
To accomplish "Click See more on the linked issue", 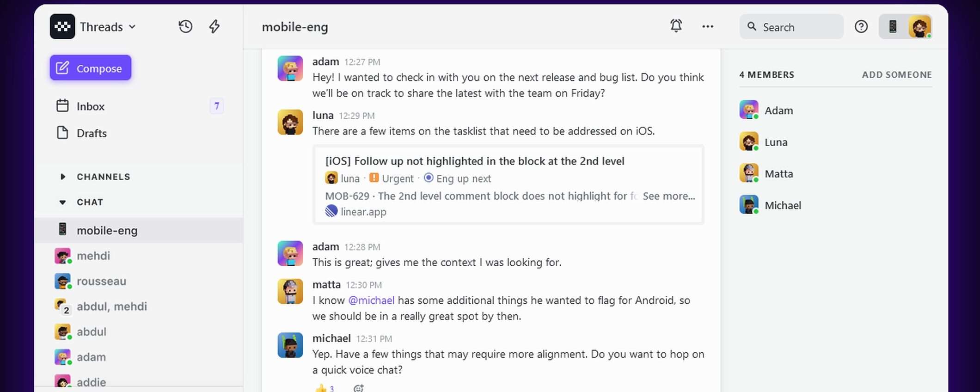I will 668,196.
